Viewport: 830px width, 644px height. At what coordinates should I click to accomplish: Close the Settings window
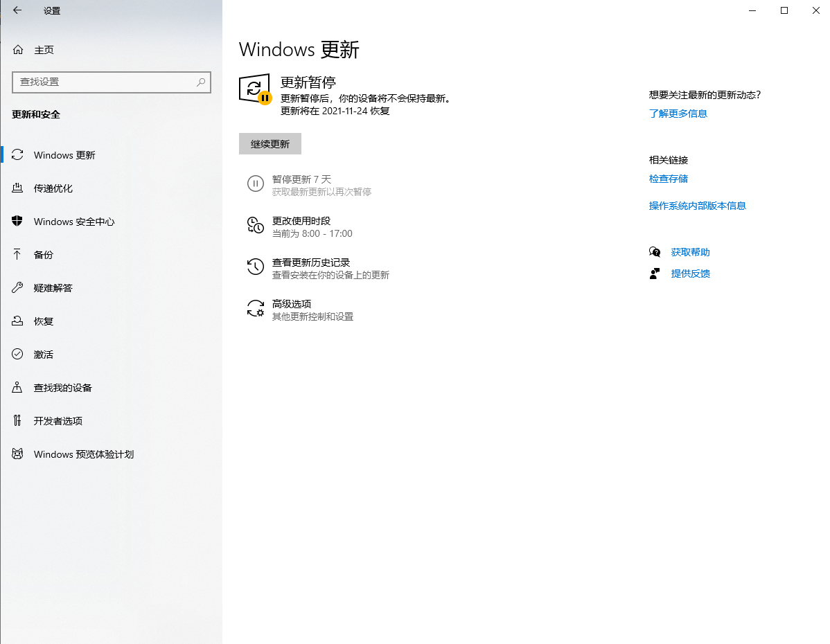pyautogui.click(x=815, y=10)
